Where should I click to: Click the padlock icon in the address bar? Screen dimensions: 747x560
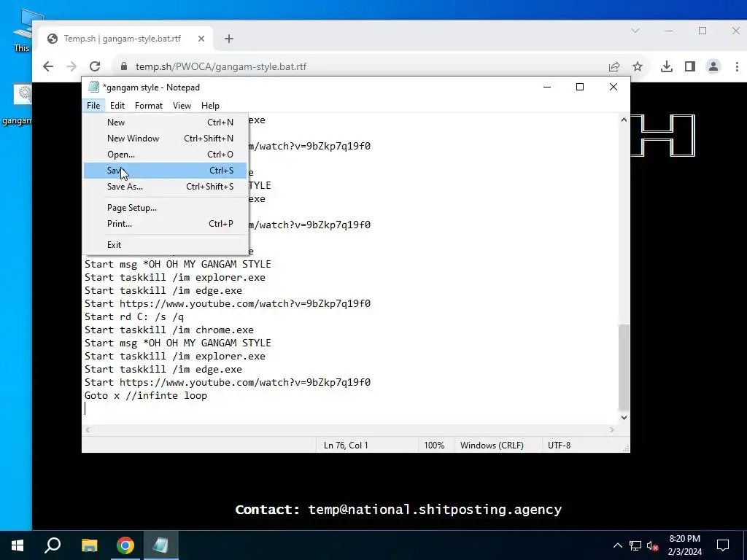click(x=124, y=66)
